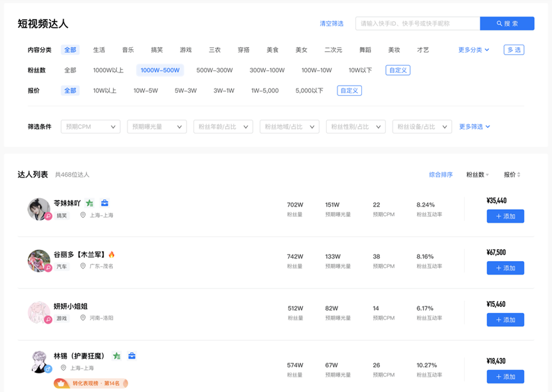Click flame icon beside 谷丽多【木兰军】
The height and width of the screenshot is (392, 552).
[x=112, y=254]
